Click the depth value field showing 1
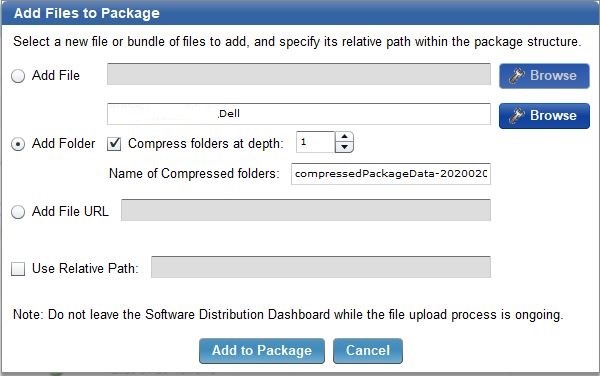 point(316,142)
